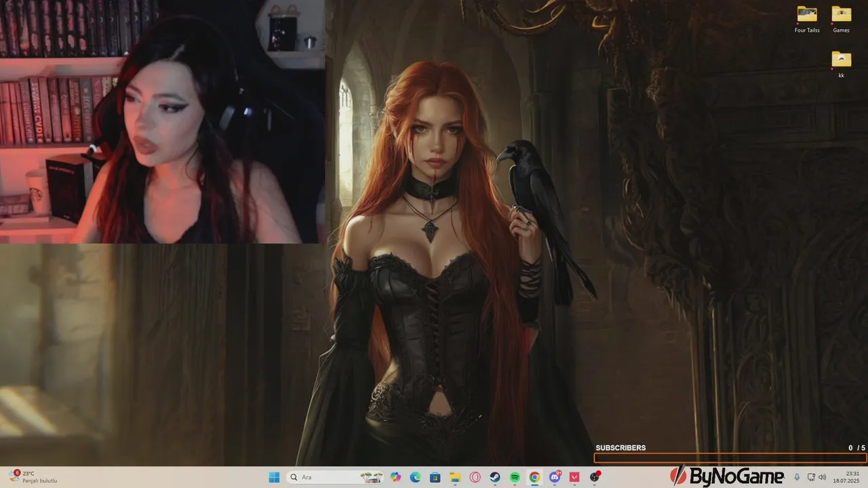The image size is (868, 488).
Task: Open Microsoft Store from the taskbar
Action: pos(435,477)
